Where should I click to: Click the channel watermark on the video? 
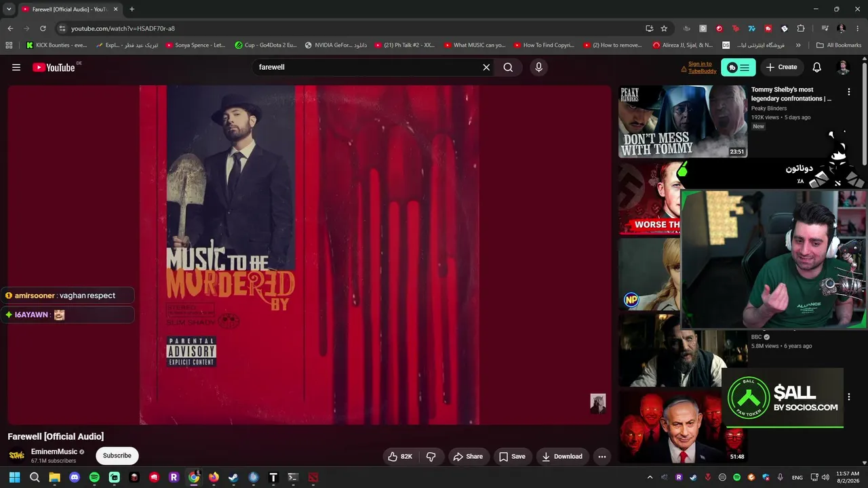[597, 403]
